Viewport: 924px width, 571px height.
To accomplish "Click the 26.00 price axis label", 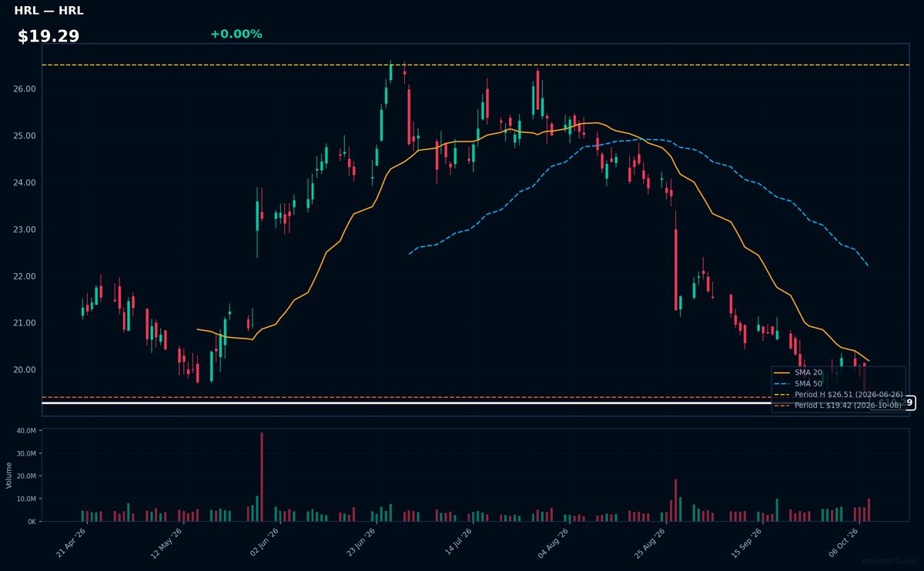I will 25,89.
